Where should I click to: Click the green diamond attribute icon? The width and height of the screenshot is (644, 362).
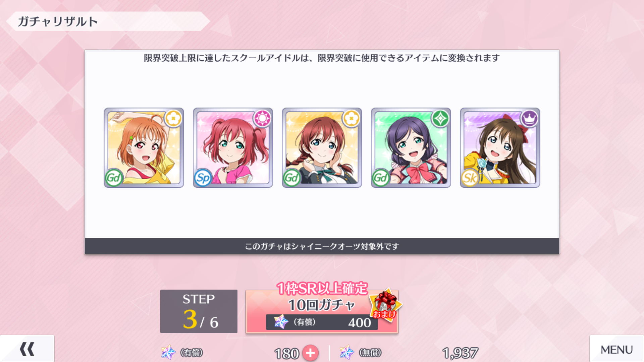coord(440,118)
